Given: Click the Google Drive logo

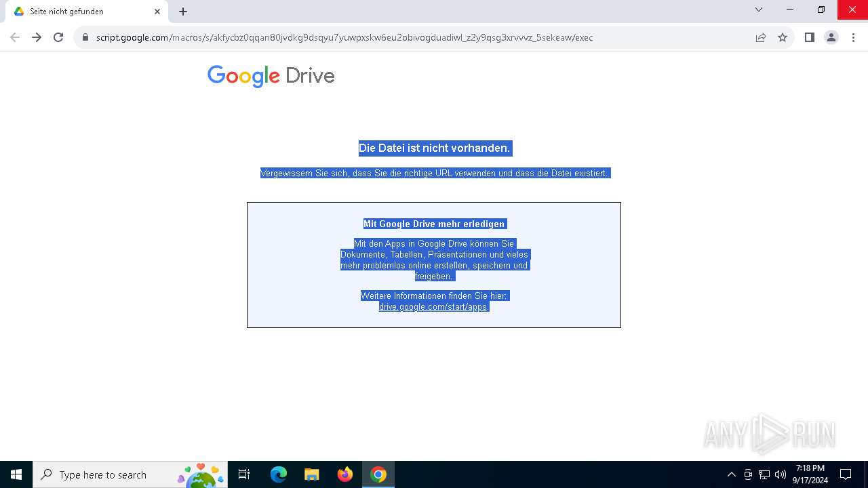Looking at the screenshot, I should click(271, 76).
